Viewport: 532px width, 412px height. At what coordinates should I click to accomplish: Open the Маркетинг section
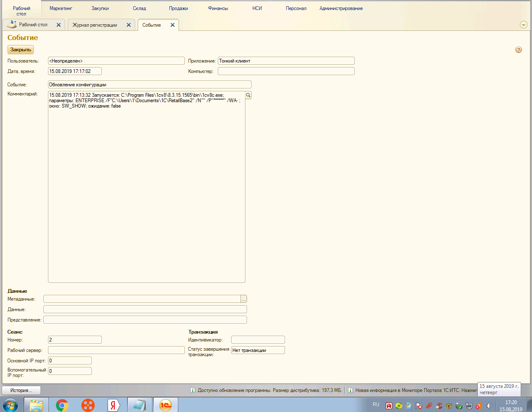point(61,8)
